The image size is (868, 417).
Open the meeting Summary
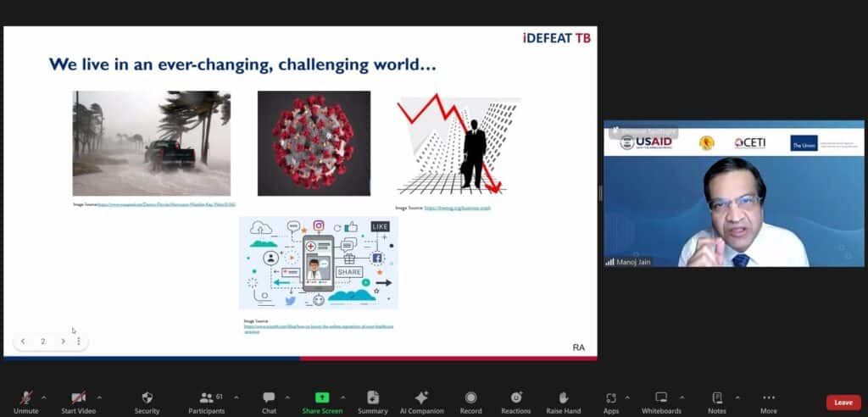372,402
